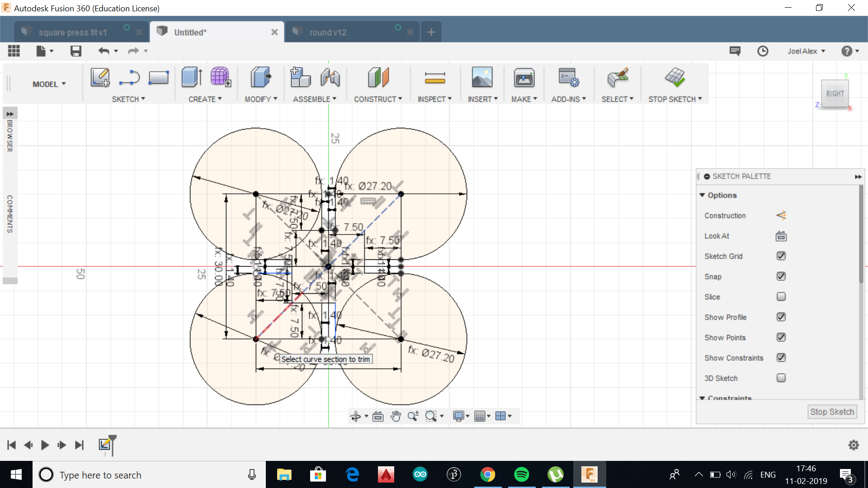Screen dimensions: 868x488
Task: Toggle the 3D Sketch checkbox
Action: click(x=781, y=378)
